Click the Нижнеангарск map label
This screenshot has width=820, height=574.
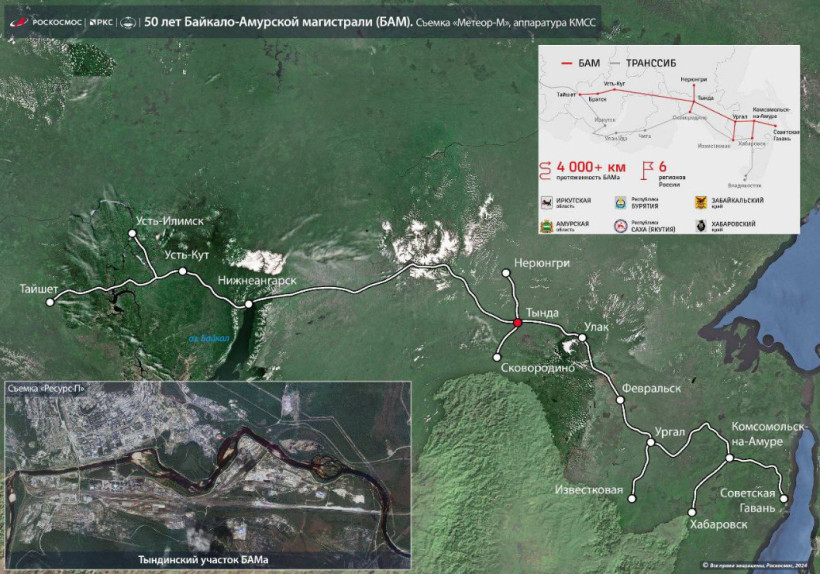pos(258,281)
